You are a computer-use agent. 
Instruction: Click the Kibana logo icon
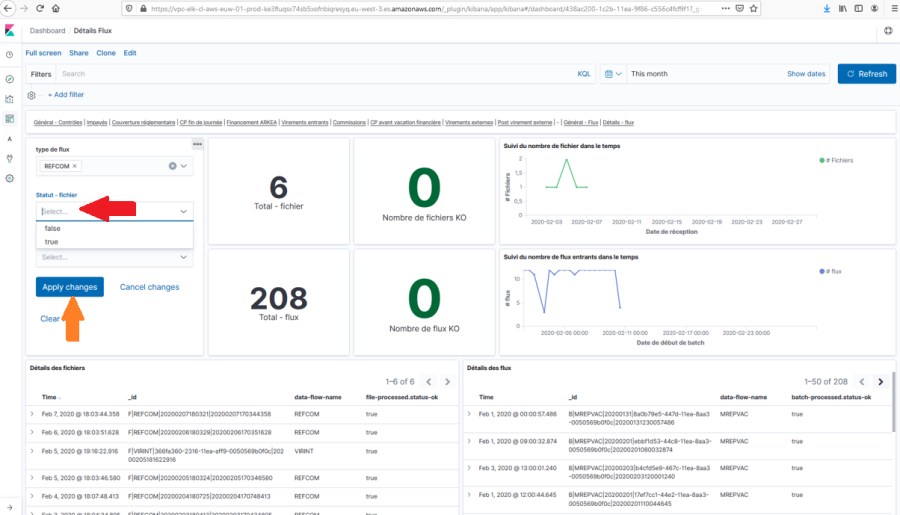(9, 32)
